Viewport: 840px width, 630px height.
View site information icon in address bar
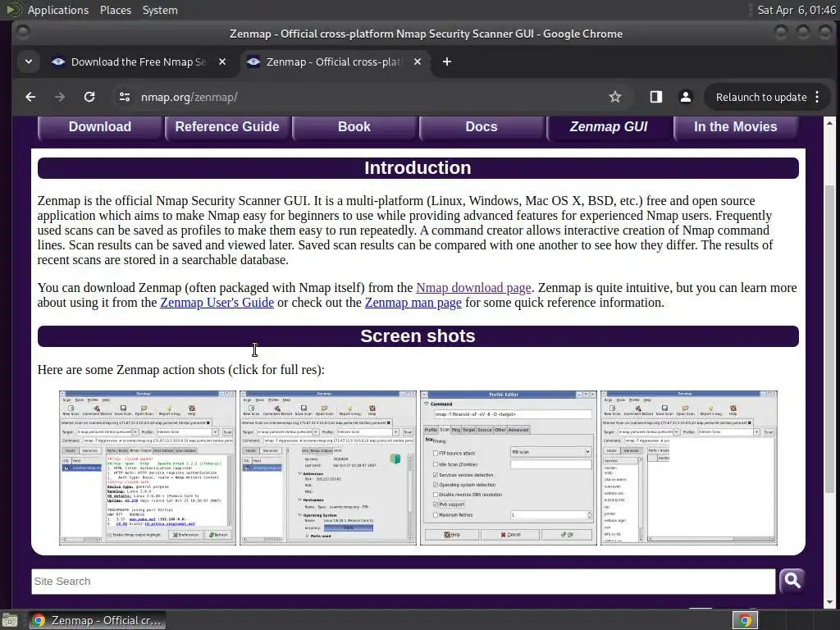(125, 97)
